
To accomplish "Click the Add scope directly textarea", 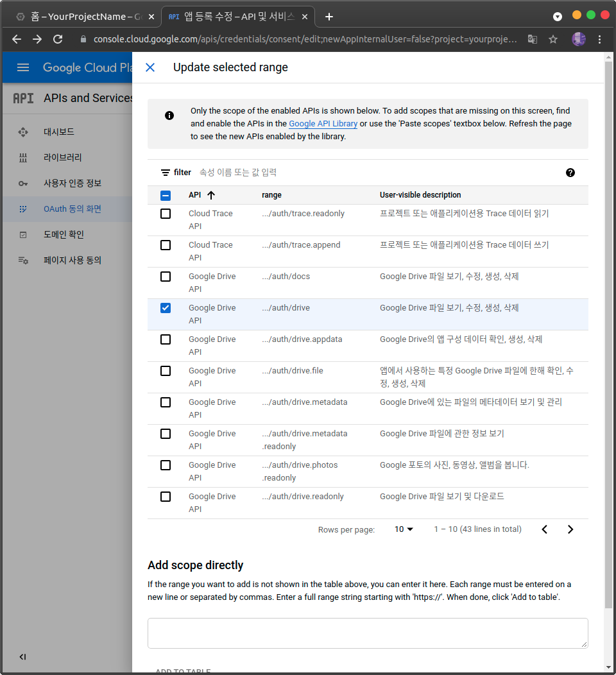I will click(368, 633).
